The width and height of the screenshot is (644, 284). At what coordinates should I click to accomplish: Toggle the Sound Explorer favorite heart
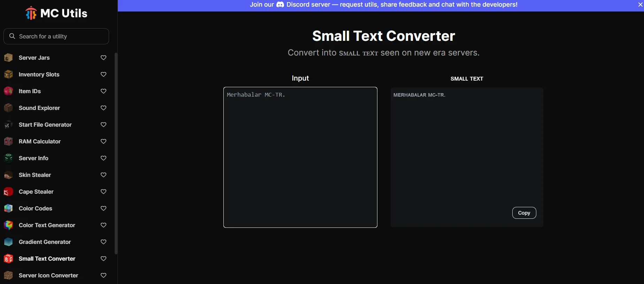(103, 108)
